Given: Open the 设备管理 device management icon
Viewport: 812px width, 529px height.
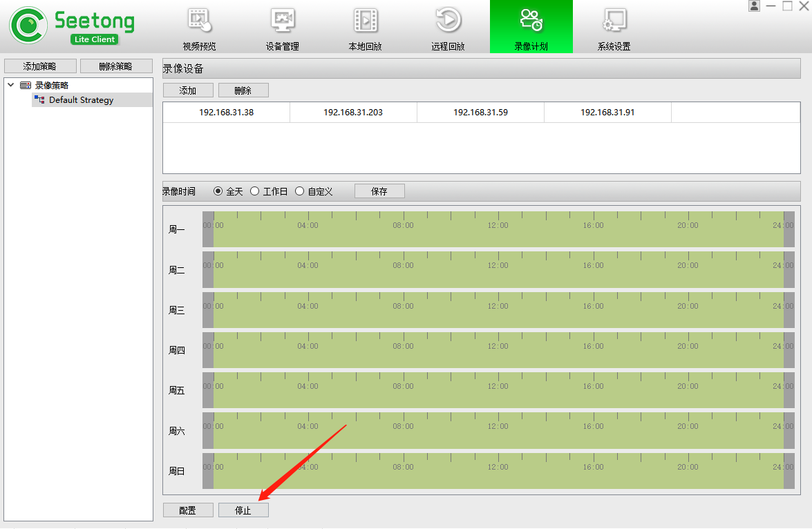Looking at the screenshot, I should 282,21.
